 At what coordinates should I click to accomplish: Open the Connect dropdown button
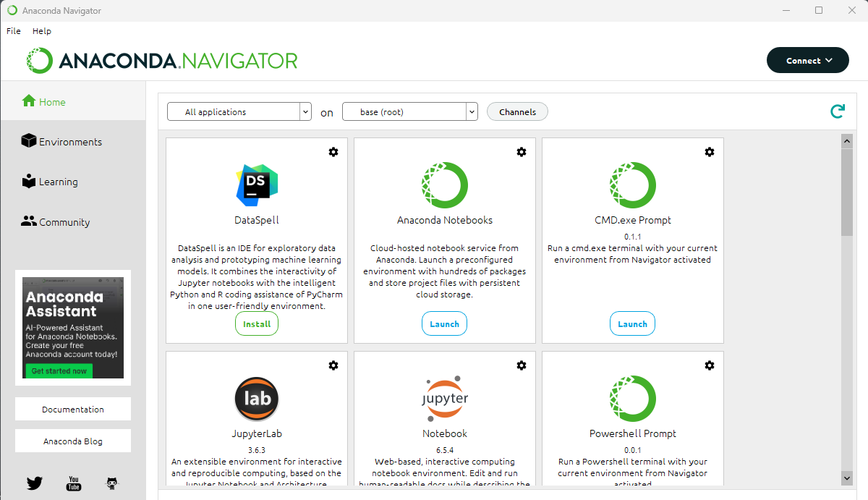click(808, 61)
